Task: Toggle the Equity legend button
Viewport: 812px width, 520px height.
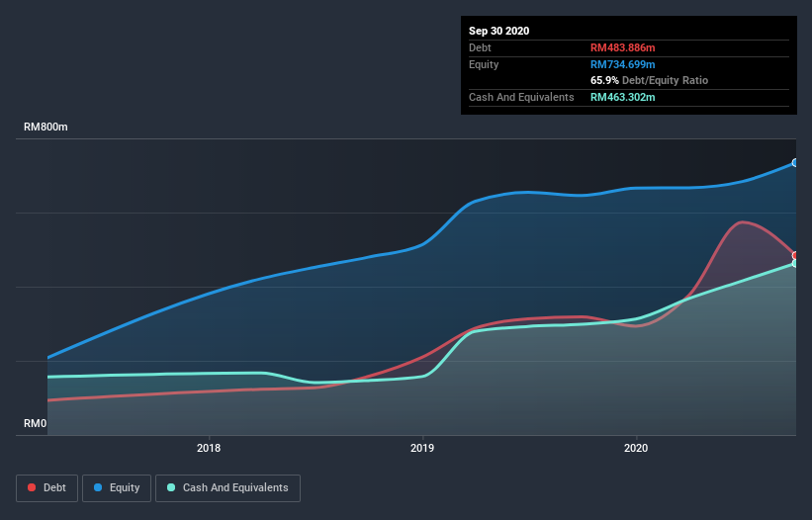Action: coord(117,488)
